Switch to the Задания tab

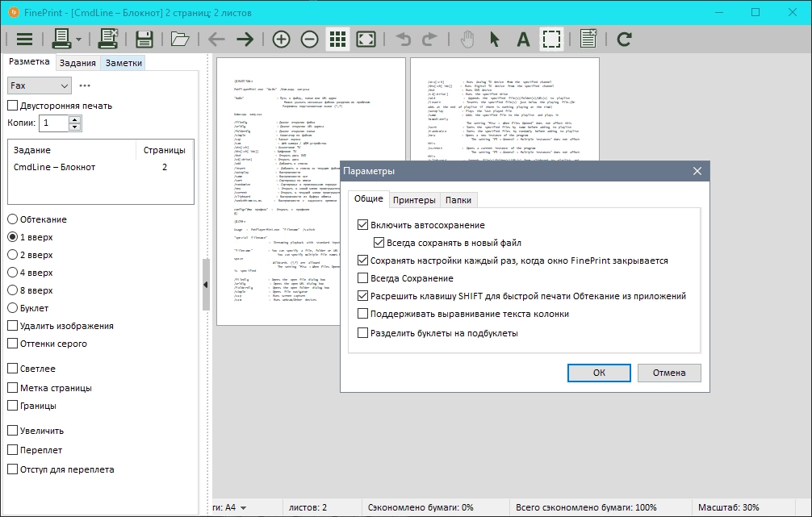(77, 63)
